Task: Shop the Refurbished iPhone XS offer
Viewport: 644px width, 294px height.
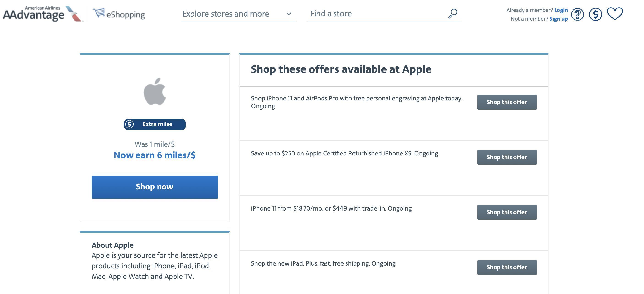Action: tap(507, 157)
